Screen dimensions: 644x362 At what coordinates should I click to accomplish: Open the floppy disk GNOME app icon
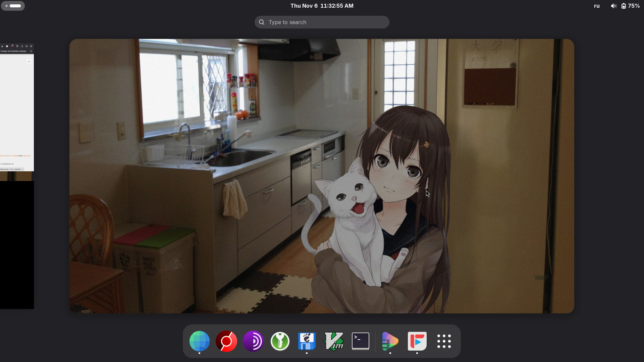click(x=307, y=341)
